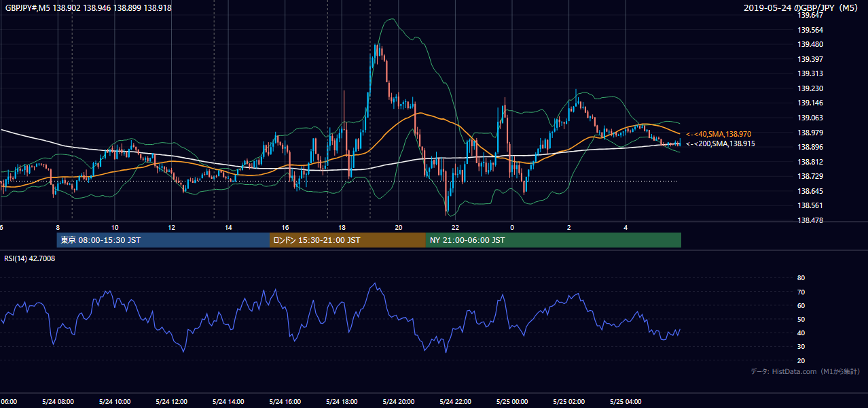Click the 5/24 12:00 date label
The width and height of the screenshot is (868, 408).
click(x=172, y=402)
